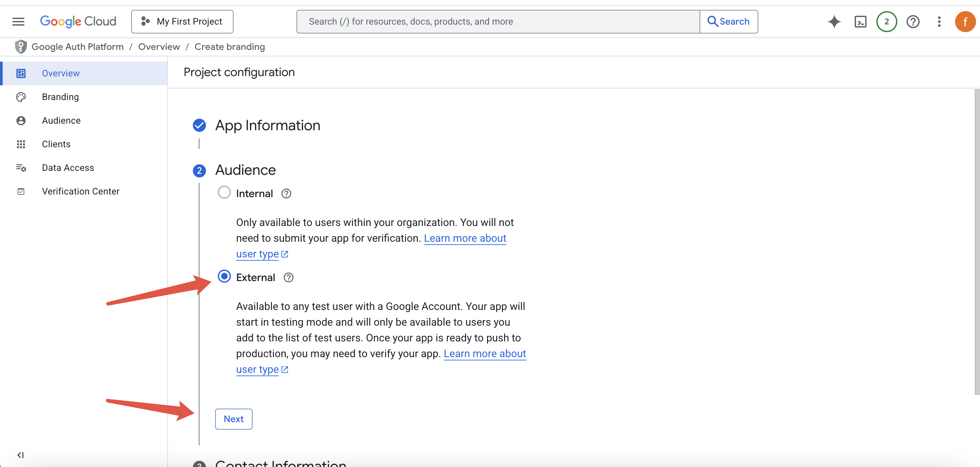The image size is (980, 467).
Task: Click the Audience step heading
Action: click(x=245, y=170)
